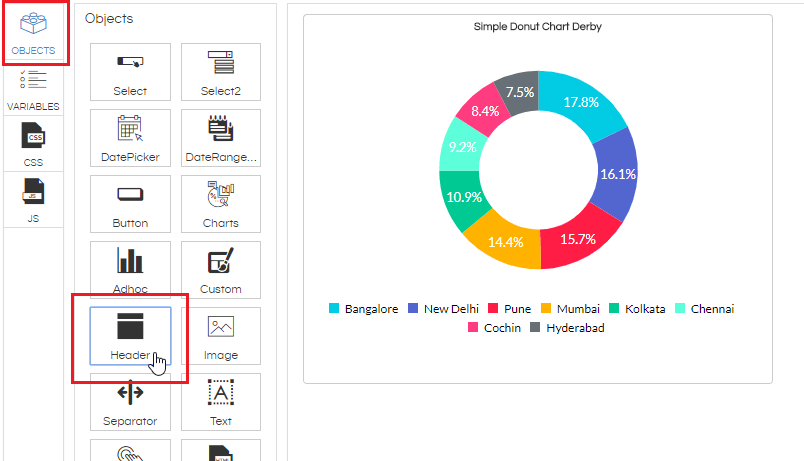
Task: Add a Custom object
Action: (221, 270)
